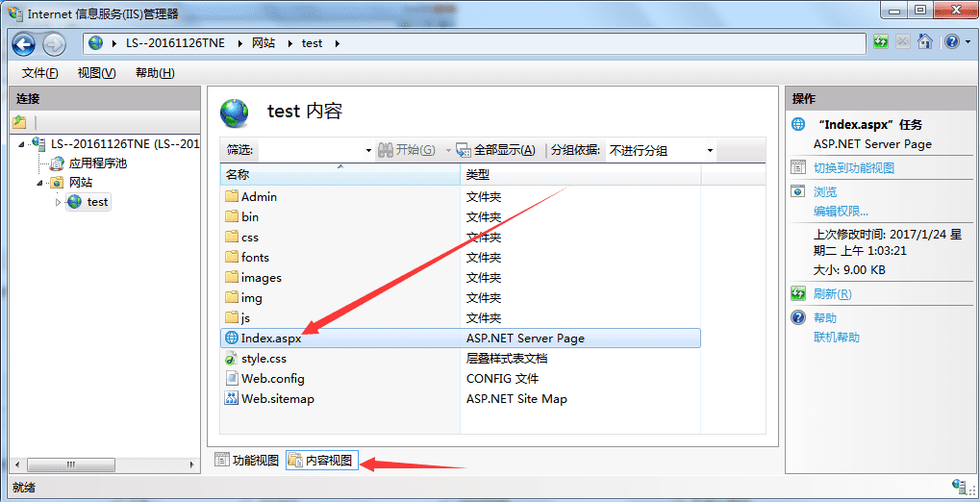
Task: Select the Admin folder icon
Action: tap(232, 196)
